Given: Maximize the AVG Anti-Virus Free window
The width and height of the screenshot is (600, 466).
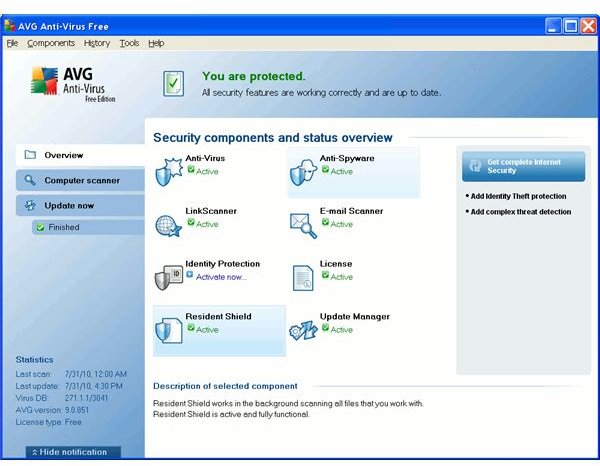Looking at the screenshot, I should coord(571,26).
